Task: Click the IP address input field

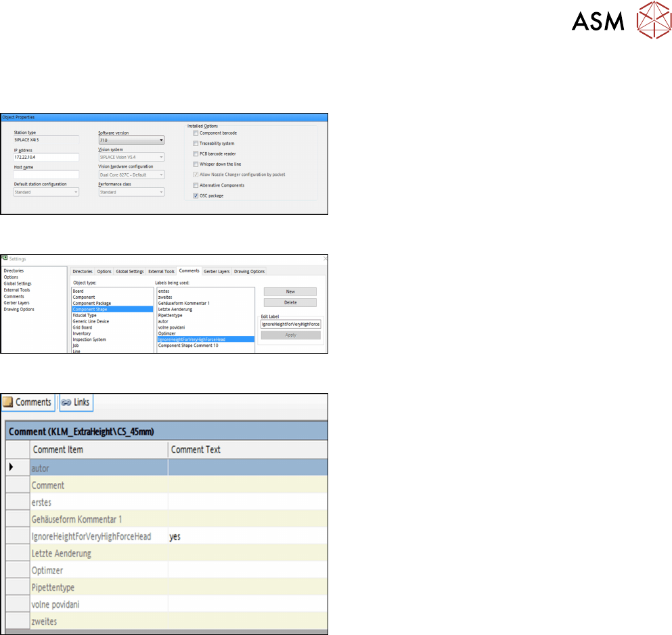Action: 47,158
